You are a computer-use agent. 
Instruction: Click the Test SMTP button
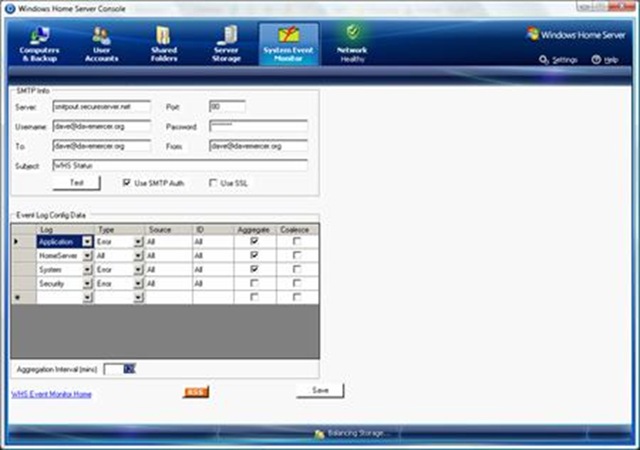point(76,183)
